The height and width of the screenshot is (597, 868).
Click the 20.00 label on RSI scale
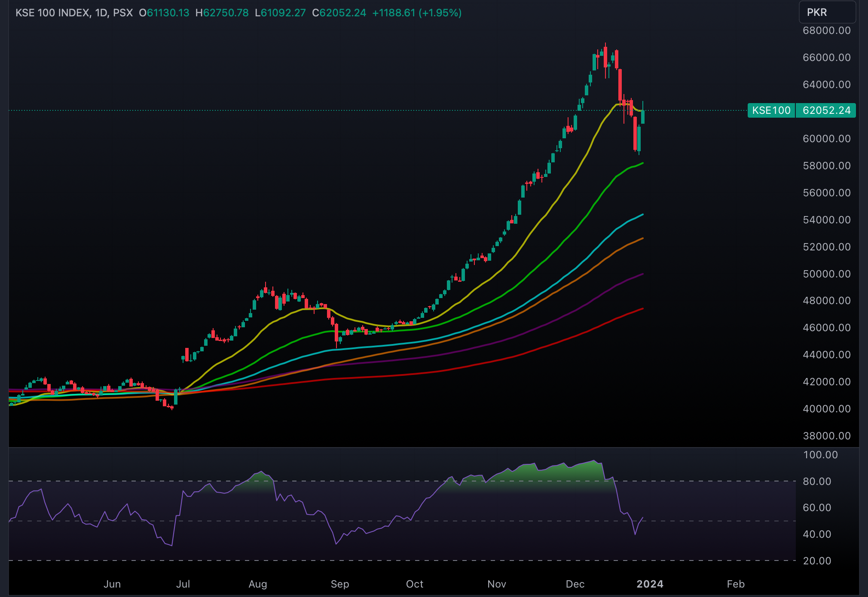tap(816, 560)
